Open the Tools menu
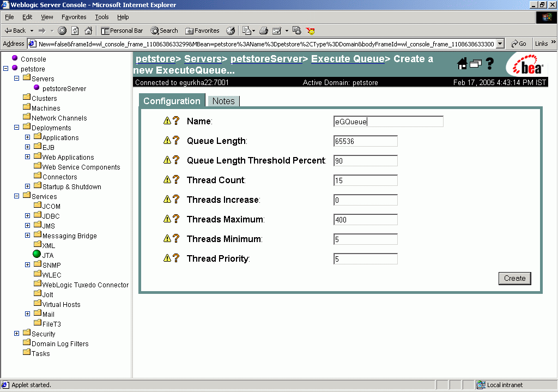Image resolution: width=558 pixels, height=392 pixels. 102,17
